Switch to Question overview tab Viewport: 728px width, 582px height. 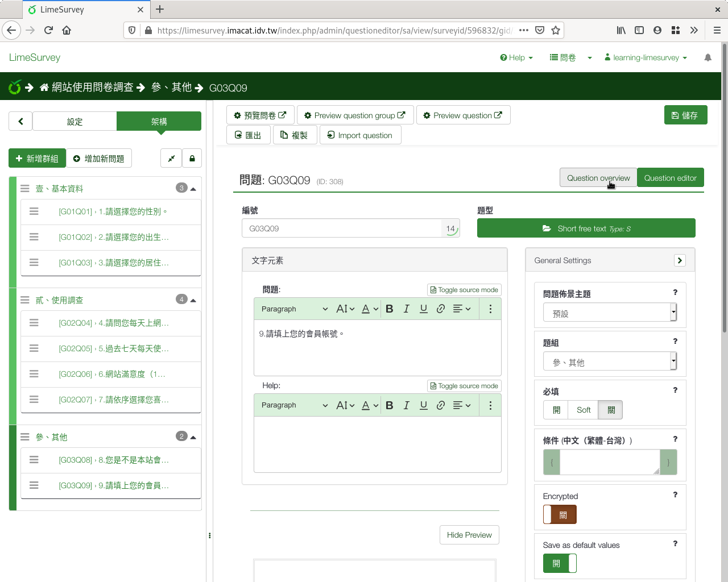[x=598, y=178]
